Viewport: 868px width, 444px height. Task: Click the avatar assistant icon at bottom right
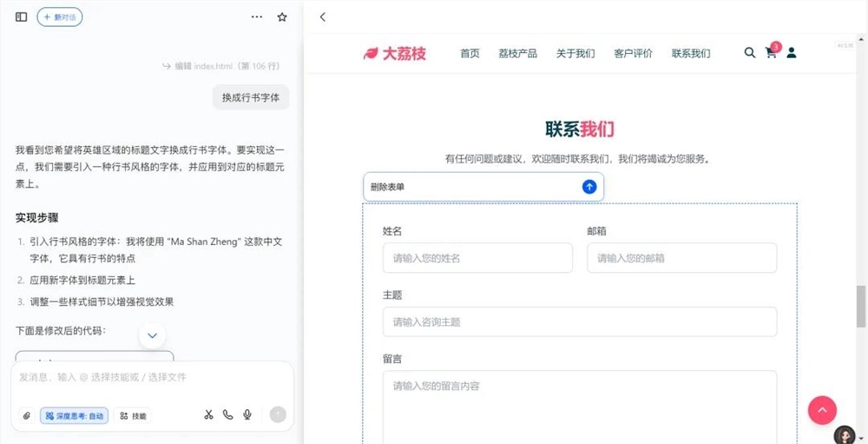point(845,434)
